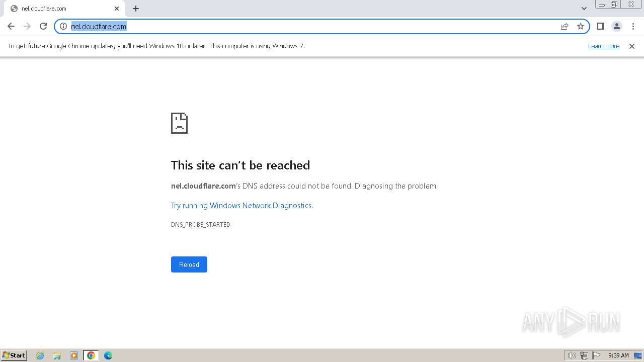
Task: Open the Chrome three-dot menu
Action: tap(633, 26)
